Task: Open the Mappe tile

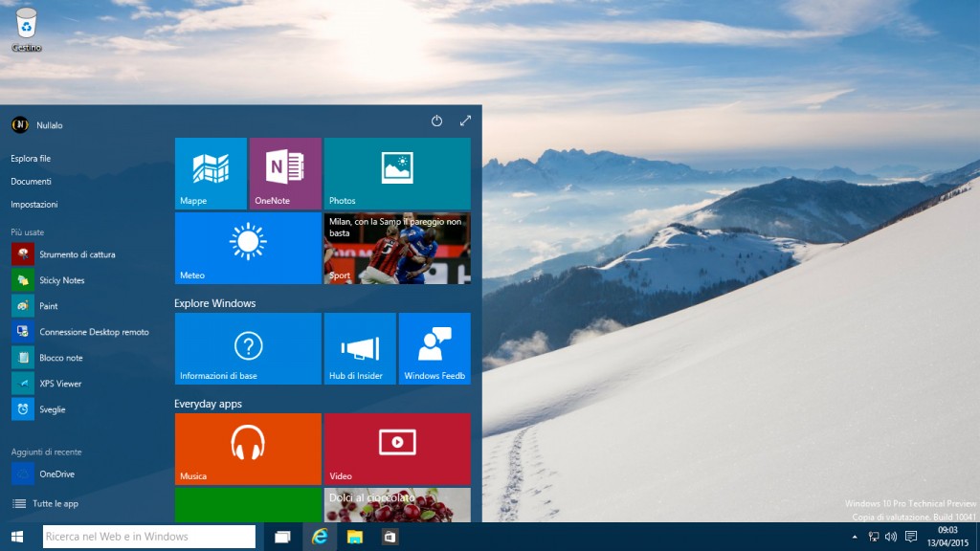Action: pos(211,174)
